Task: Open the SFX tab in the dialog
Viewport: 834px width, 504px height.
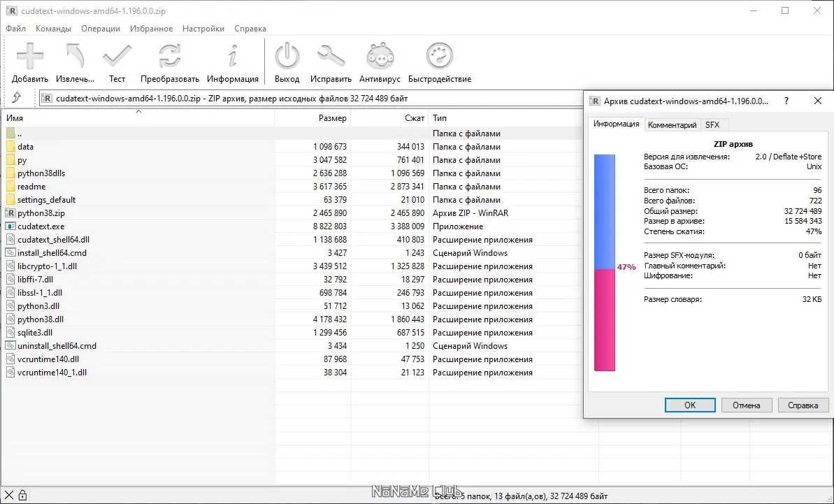Action: [713, 124]
